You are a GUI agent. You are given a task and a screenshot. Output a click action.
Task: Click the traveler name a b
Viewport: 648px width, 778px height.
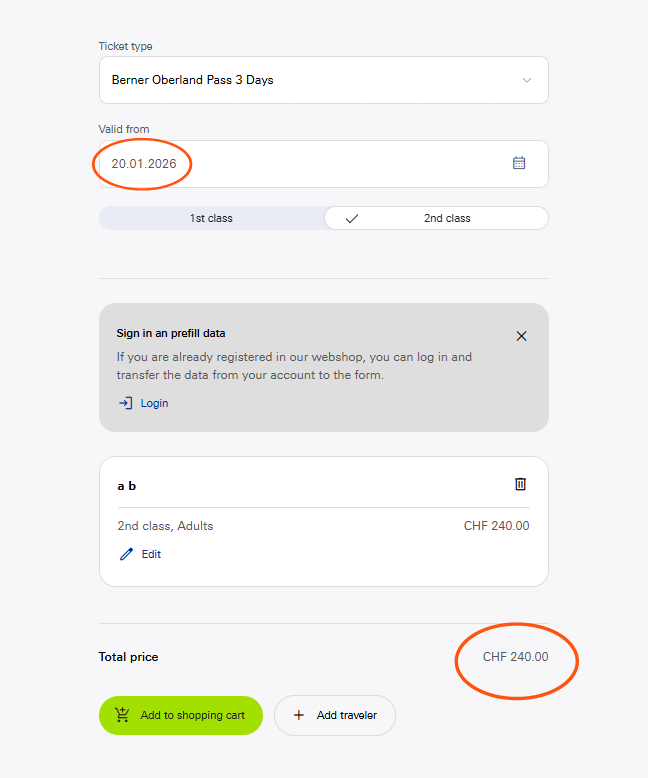127,486
